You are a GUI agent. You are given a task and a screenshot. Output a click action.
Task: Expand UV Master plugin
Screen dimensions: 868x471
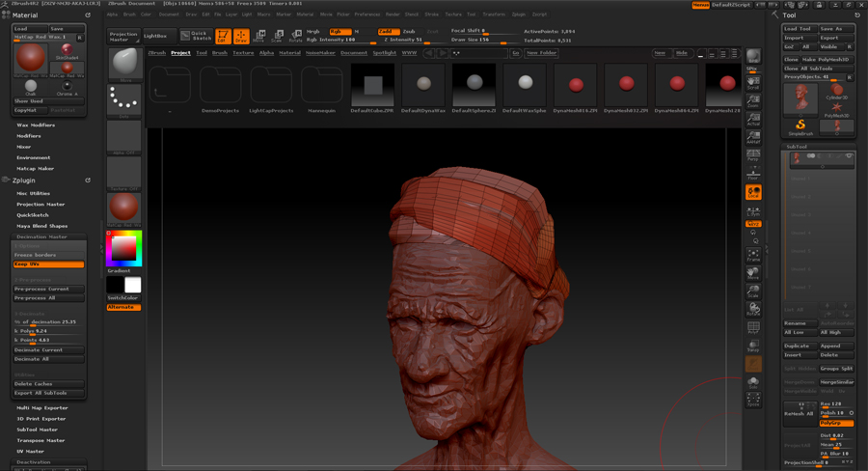click(x=30, y=451)
